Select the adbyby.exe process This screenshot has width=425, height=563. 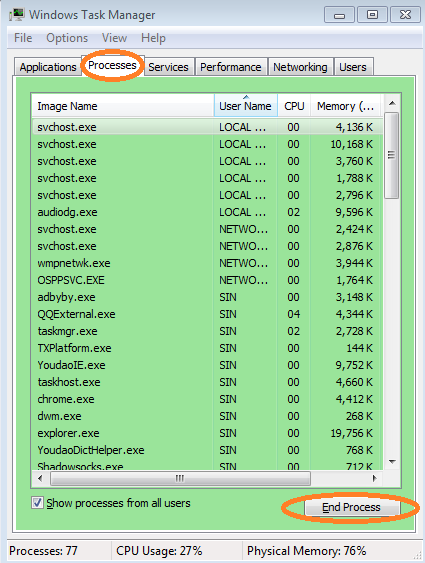pos(207,297)
